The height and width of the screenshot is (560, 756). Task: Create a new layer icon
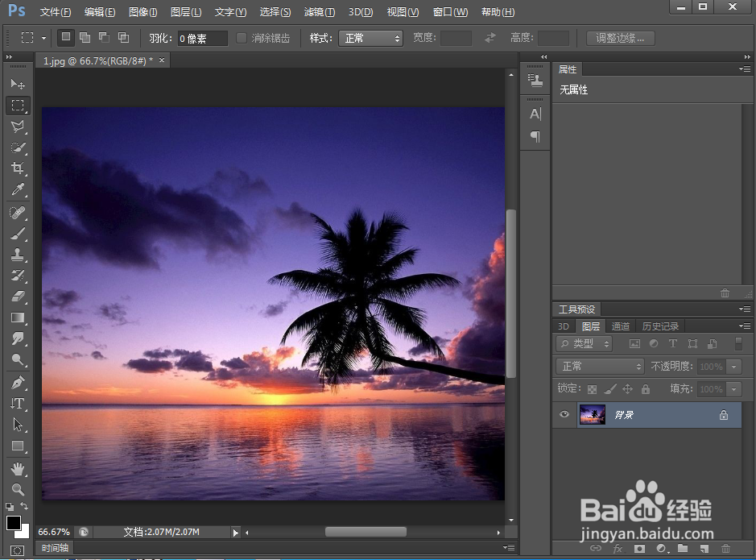coord(704,549)
